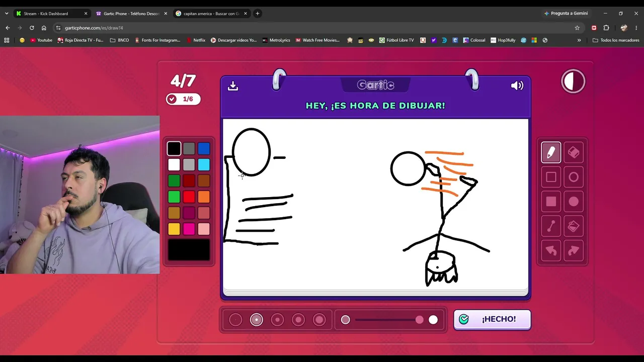The image size is (644, 362).
Task: Go back to previous page
Action: pyautogui.click(x=8, y=28)
